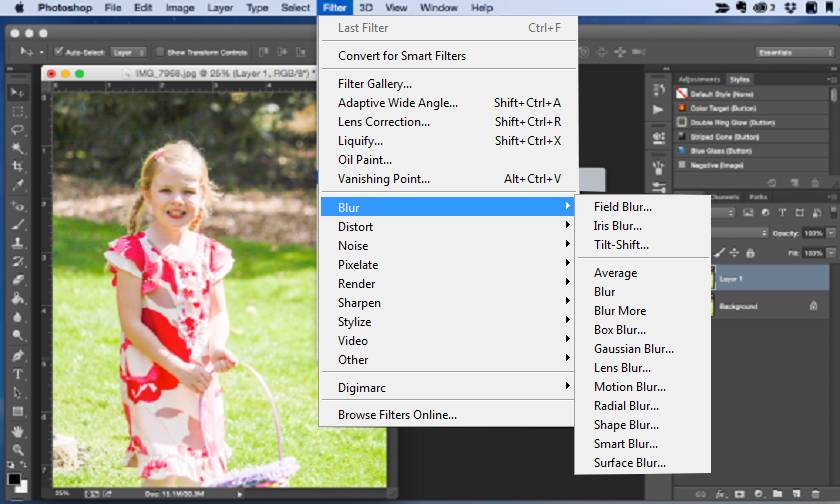Open the Layer menu in menu bar
This screenshot has width=840, height=504.
(220, 7)
